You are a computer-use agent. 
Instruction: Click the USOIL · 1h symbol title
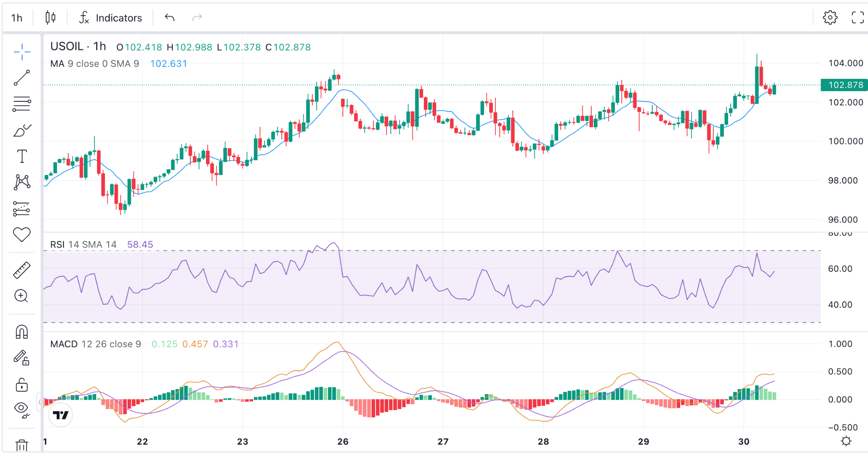(78, 46)
